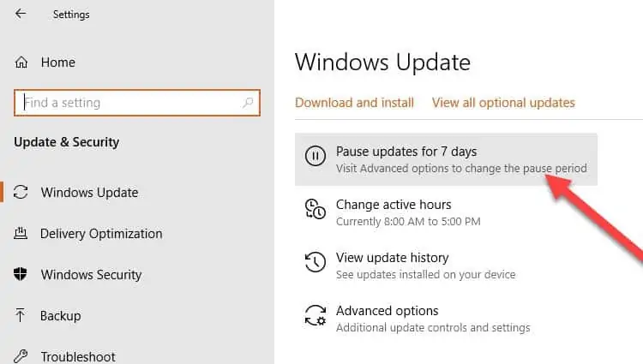The height and width of the screenshot is (364, 643).
Task: Click the Troubleshoot wrench icon
Action: click(x=22, y=356)
